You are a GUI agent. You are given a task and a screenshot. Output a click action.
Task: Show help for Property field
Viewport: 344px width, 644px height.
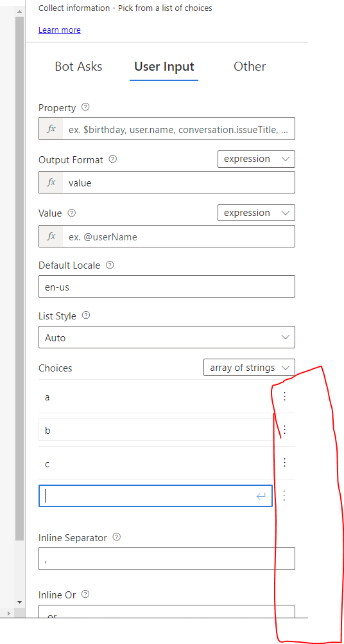pos(85,107)
